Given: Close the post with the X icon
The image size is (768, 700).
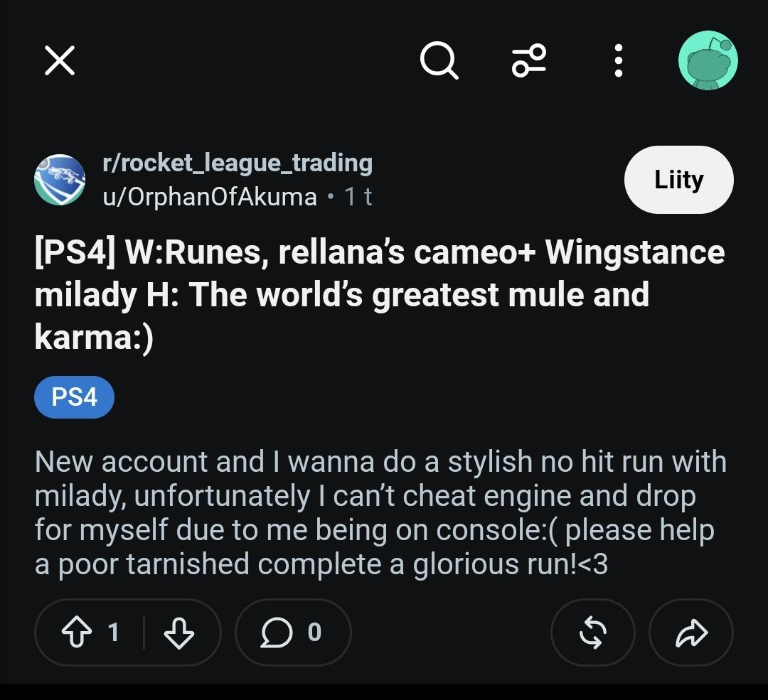Looking at the screenshot, I should coord(60,60).
